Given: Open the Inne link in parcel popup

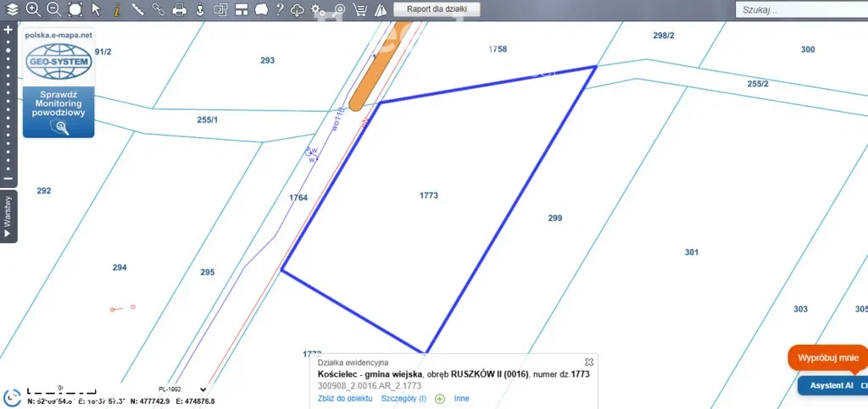Looking at the screenshot, I should (x=461, y=398).
